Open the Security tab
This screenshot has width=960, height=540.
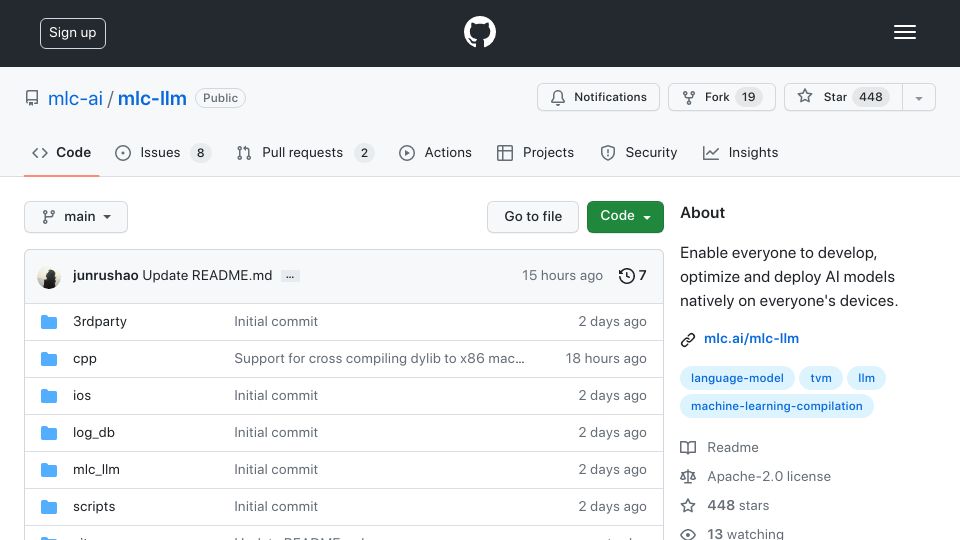click(639, 152)
